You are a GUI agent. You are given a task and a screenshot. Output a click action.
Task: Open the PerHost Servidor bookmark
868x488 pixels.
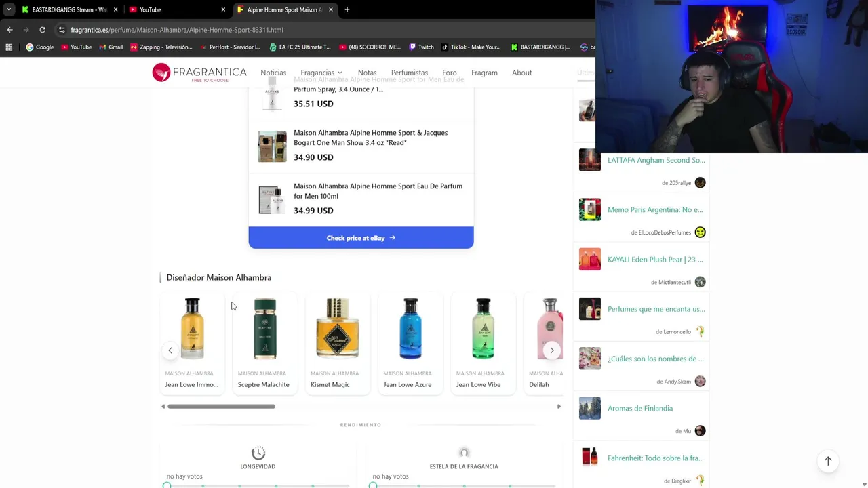(x=229, y=47)
